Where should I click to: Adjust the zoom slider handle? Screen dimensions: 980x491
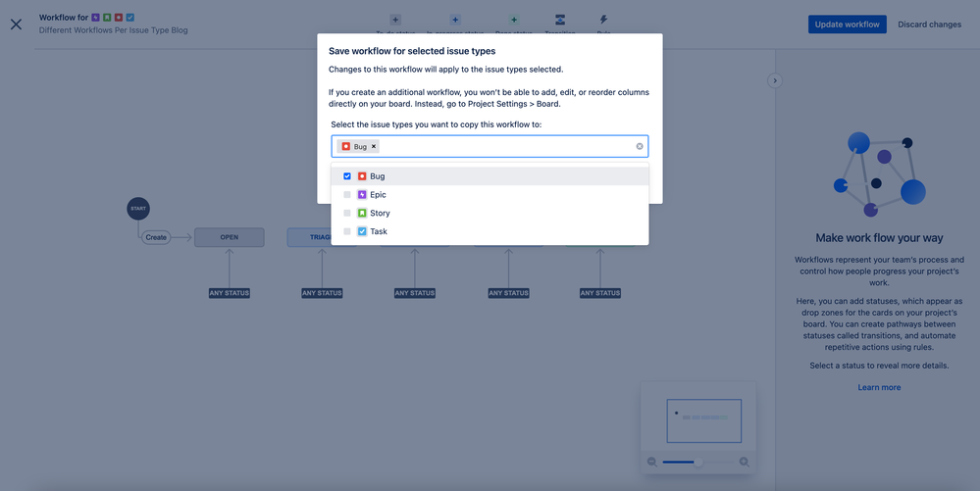(698, 462)
